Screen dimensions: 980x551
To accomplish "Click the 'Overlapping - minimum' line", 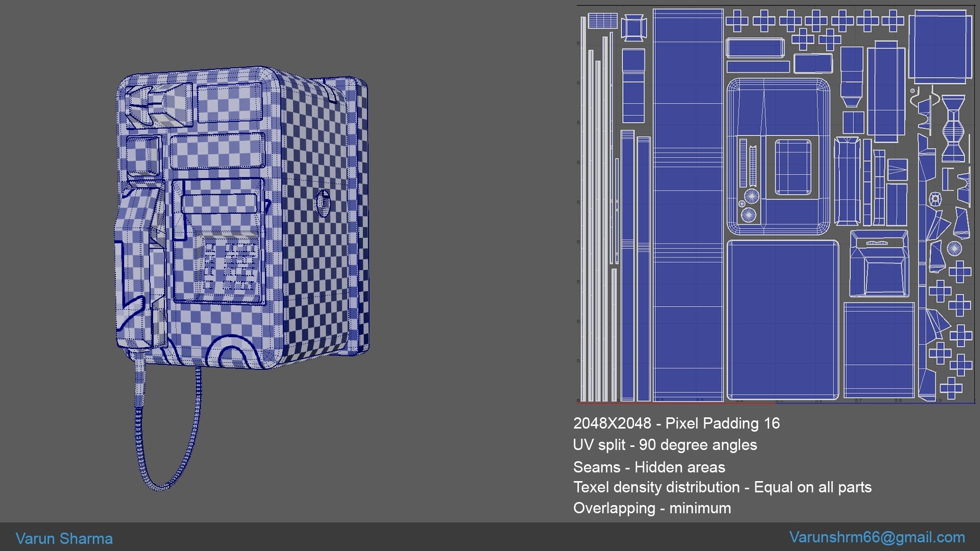I will coord(652,508).
